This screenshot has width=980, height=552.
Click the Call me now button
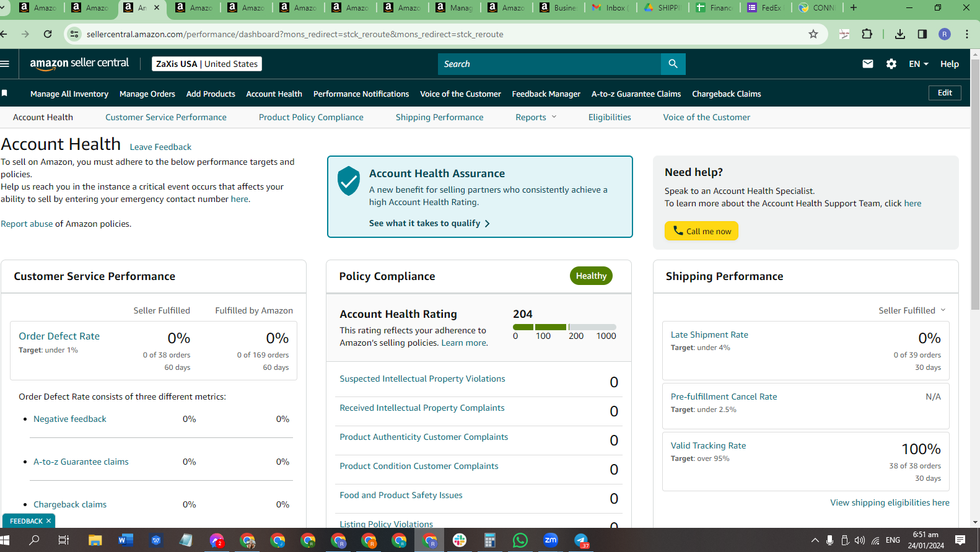point(701,231)
